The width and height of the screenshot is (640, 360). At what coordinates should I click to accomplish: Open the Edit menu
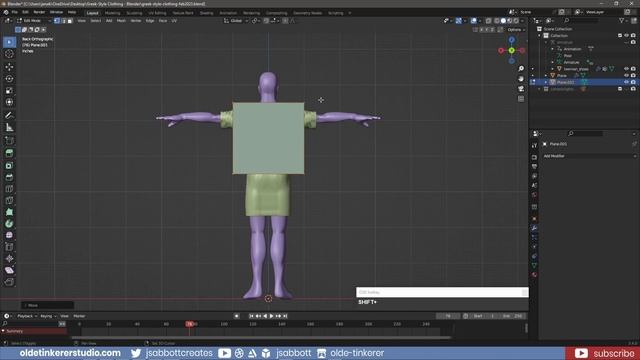pyautogui.click(x=25, y=12)
